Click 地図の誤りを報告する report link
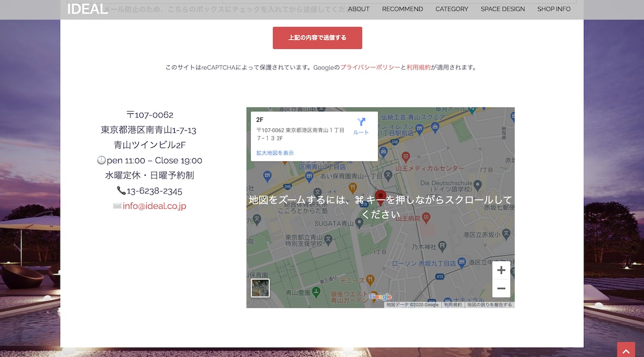 coord(489,305)
